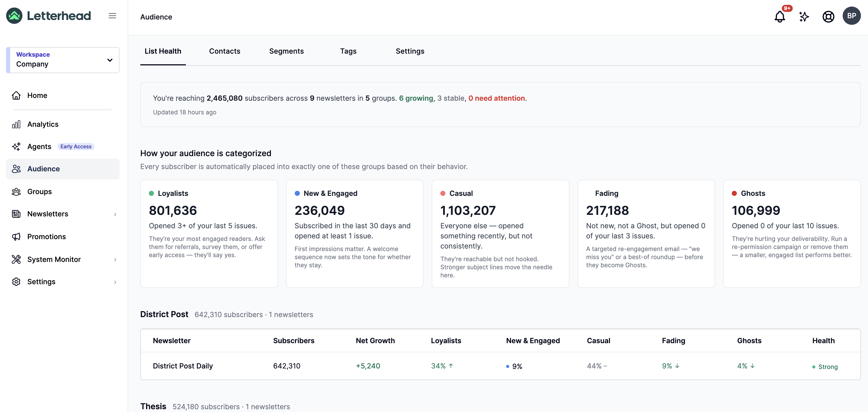Open the notifications bell icon
This screenshot has width=868, height=412.
point(780,16)
